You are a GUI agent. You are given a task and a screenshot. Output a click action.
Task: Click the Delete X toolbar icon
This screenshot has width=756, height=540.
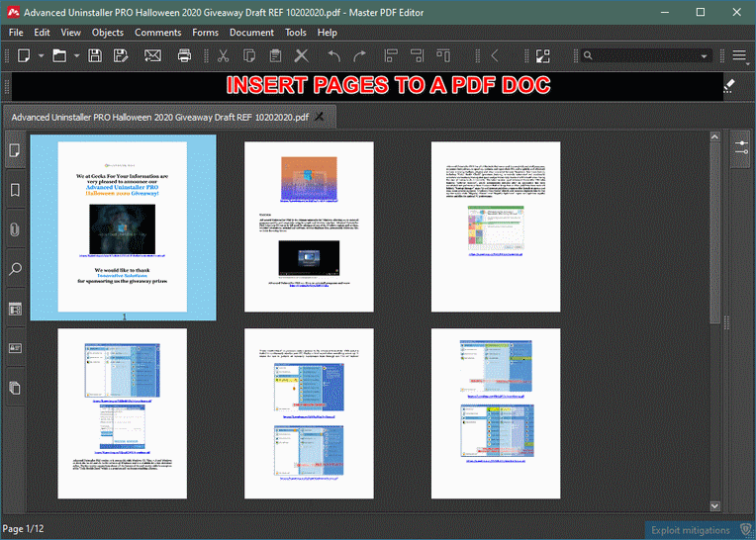point(302,55)
